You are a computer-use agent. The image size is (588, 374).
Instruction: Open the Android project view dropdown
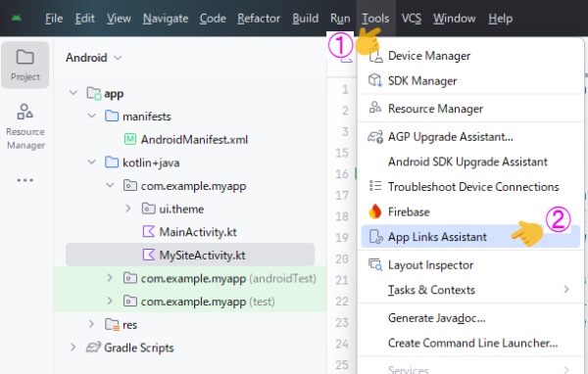[94, 58]
